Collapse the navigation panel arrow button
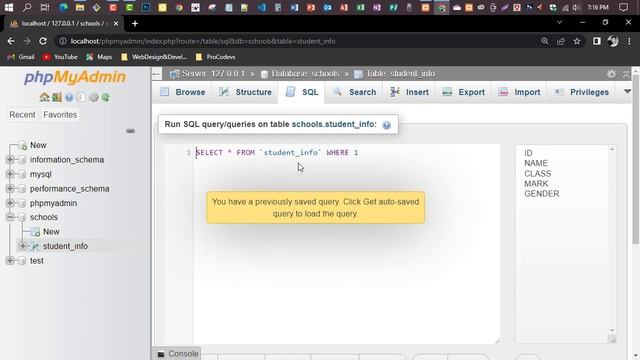This screenshot has height=360, width=640. point(157,74)
